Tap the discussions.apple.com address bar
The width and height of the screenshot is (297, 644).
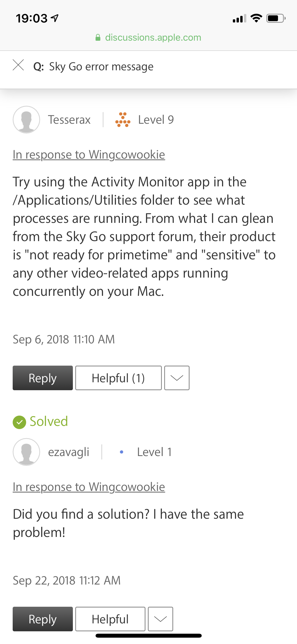pos(153,38)
